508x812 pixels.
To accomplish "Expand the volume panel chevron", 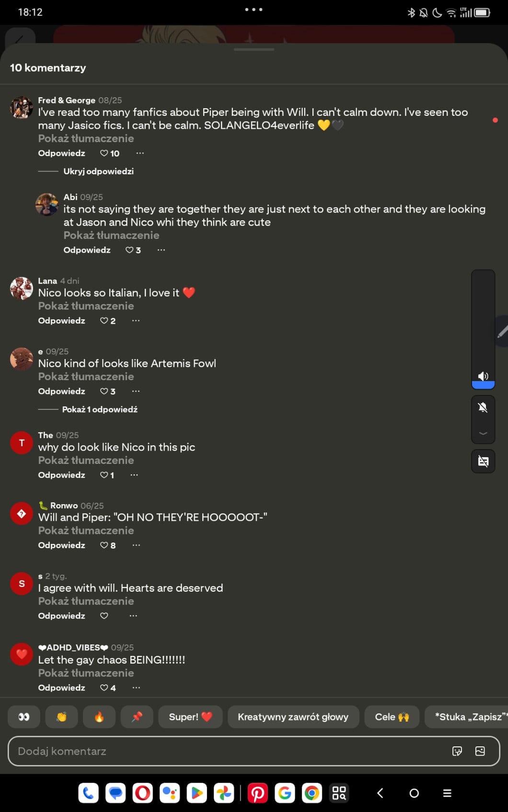I will pos(483,433).
